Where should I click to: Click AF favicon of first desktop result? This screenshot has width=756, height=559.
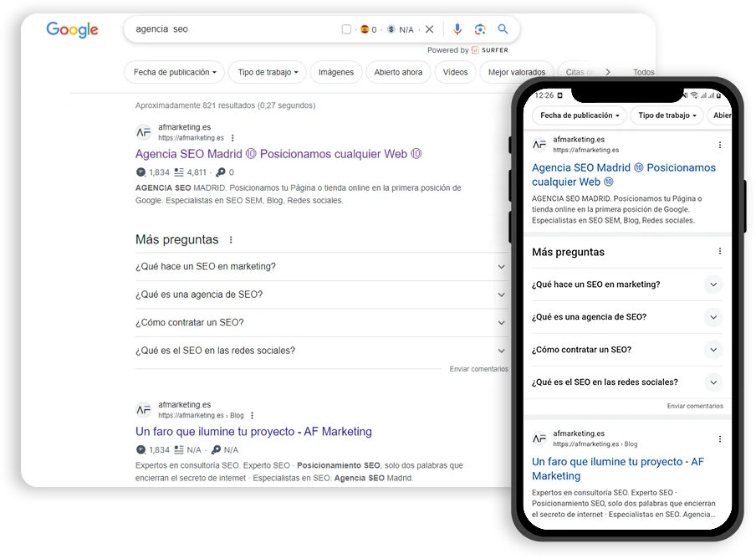click(x=143, y=132)
